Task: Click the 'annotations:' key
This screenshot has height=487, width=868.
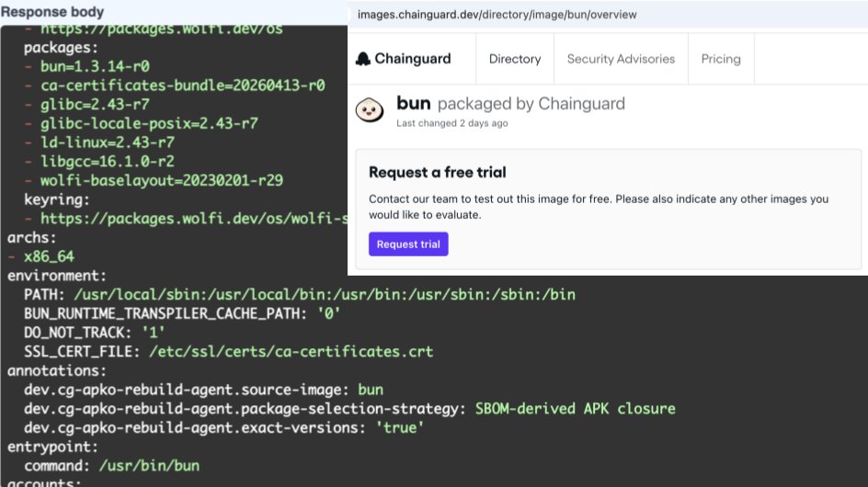Action: click(x=56, y=371)
